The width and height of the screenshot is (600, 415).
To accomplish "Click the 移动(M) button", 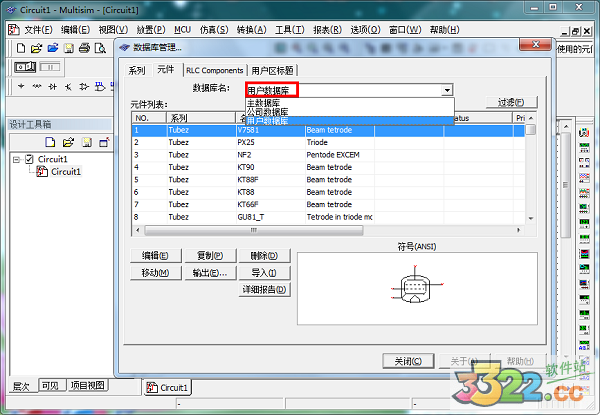I will click(155, 273).
